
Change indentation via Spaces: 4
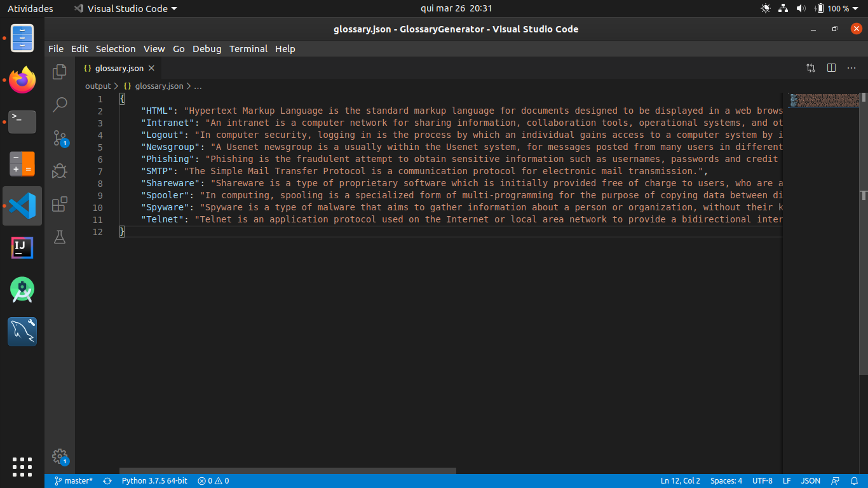(726, 481)
